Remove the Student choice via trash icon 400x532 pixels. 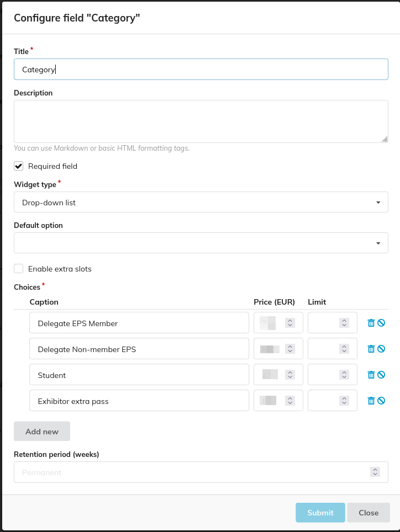(371, 375)
